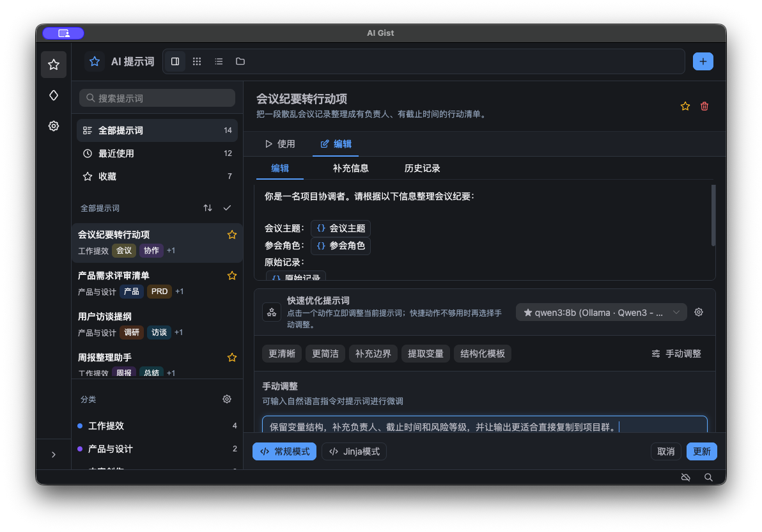This screenshot has height=532, width=762.
Task: Toggle favorite star in prompt detail header
Action: (685, 107)
